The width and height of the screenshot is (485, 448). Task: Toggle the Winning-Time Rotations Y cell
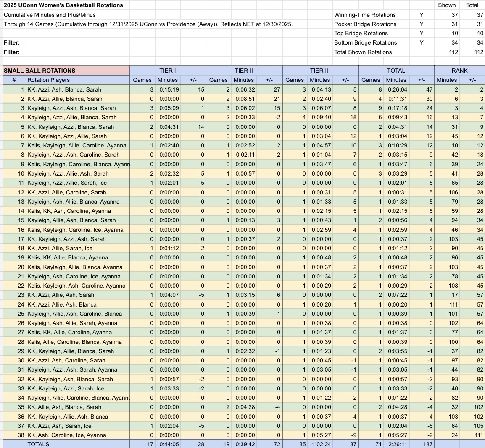422,15
